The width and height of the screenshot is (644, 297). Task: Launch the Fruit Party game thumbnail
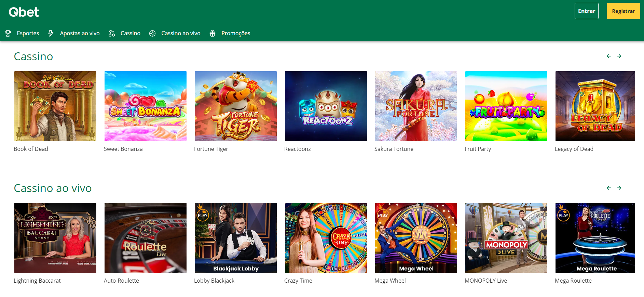tap(506, 106)
